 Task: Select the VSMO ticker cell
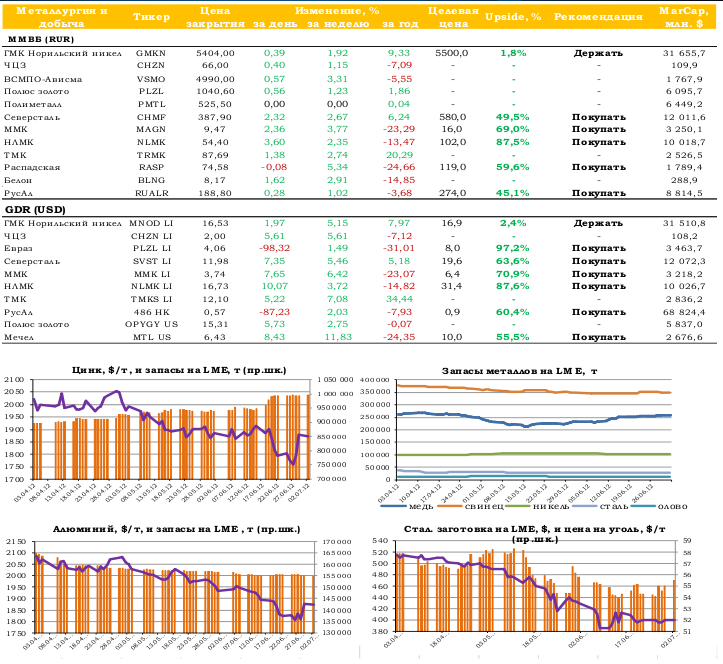click(x=151, y=79)
